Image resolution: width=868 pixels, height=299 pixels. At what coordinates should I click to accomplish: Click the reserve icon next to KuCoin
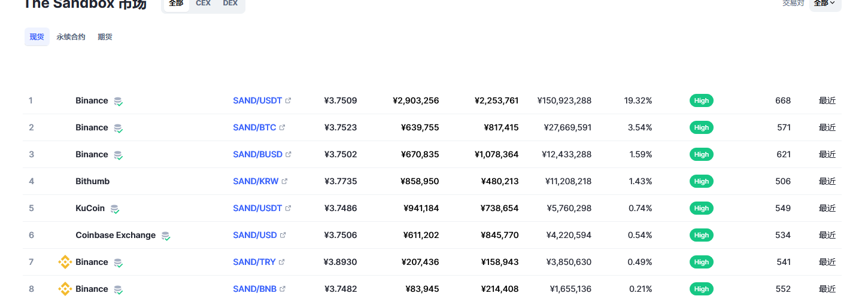[114, 209]
